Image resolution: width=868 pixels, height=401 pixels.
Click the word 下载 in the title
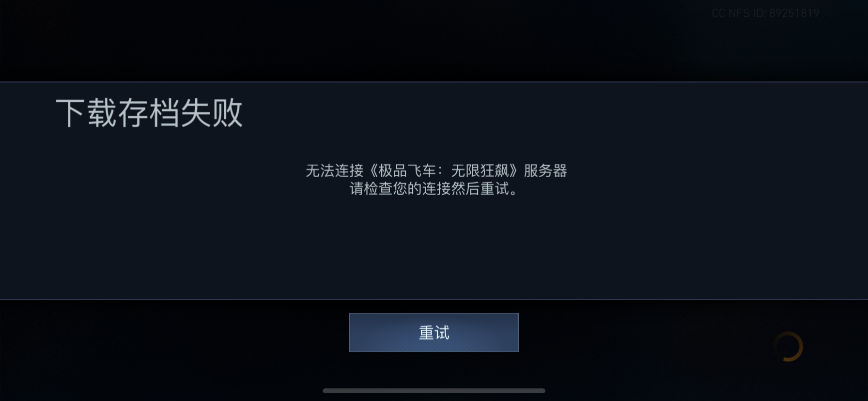click(x=86, y=113)
